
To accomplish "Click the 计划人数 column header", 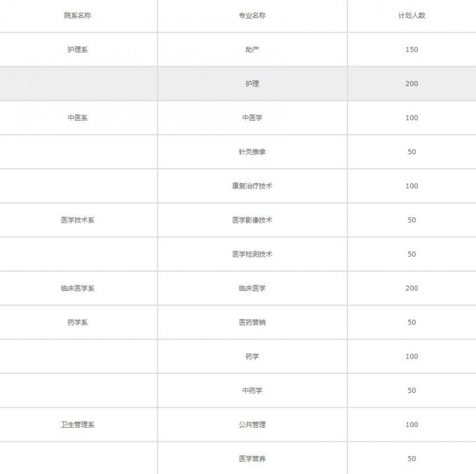I will click(x=412, y=15).
